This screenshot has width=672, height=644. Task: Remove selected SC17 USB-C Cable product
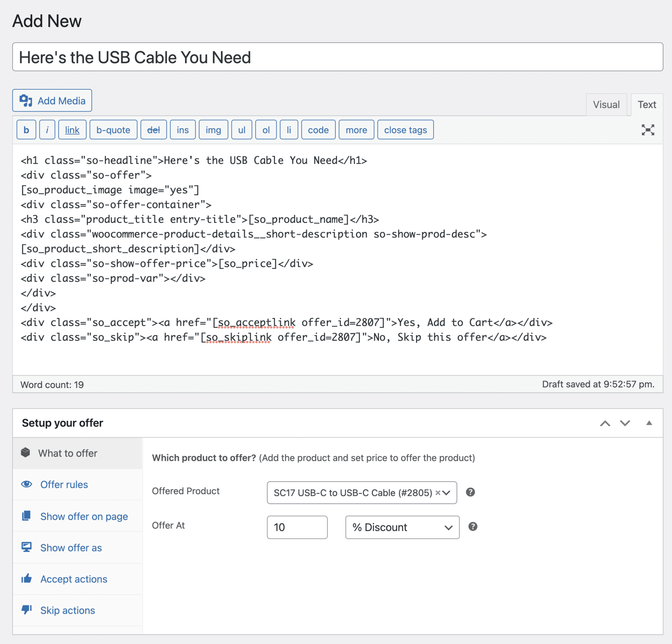[437, 493]
